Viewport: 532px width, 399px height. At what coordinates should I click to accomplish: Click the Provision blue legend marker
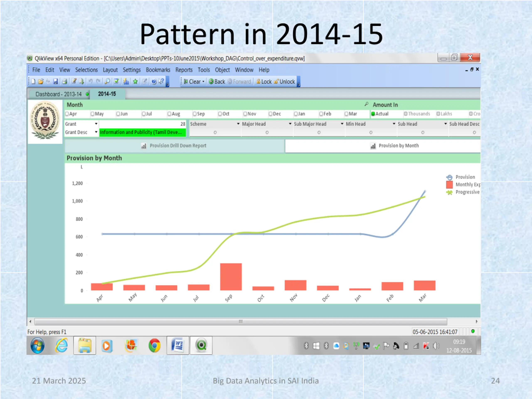(x=449, y=177)
